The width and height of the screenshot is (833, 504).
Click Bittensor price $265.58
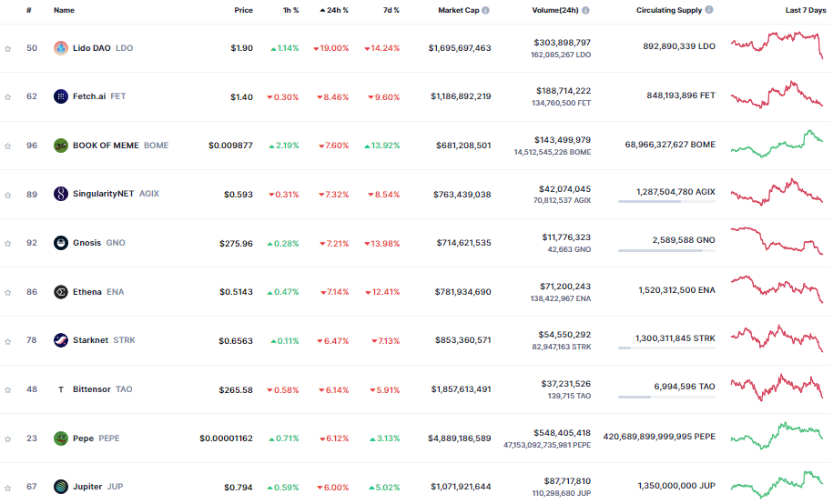pos(236,389)
